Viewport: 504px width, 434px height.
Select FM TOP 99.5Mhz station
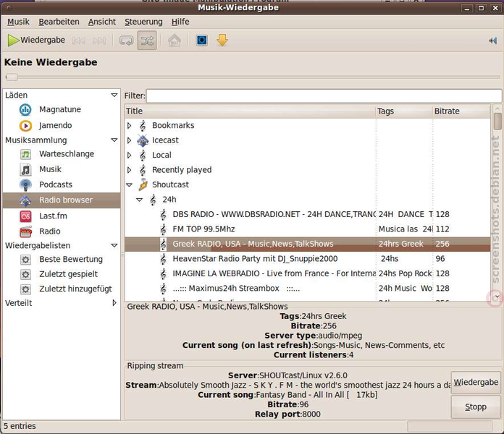308,229
